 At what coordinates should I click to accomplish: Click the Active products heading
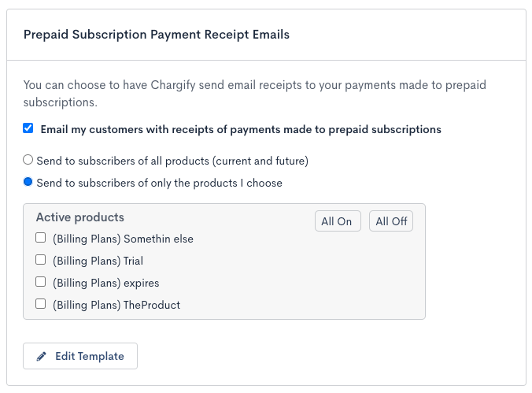[x=80, y=217]
